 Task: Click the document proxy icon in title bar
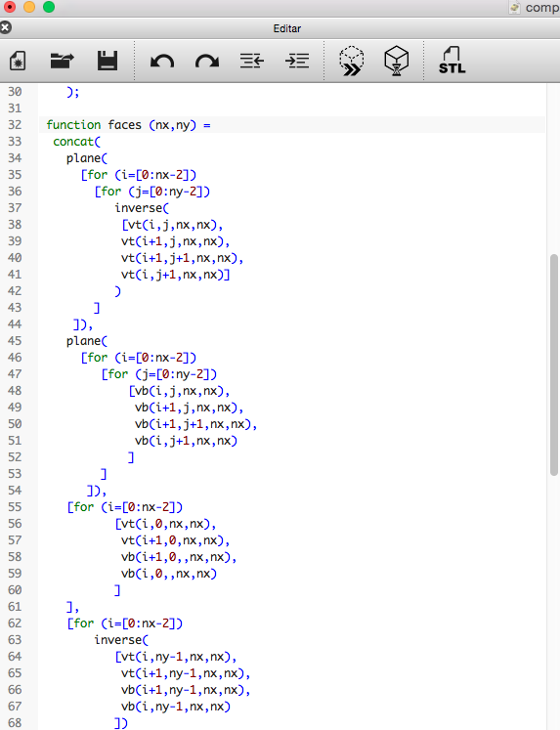[x=514, y=7]
